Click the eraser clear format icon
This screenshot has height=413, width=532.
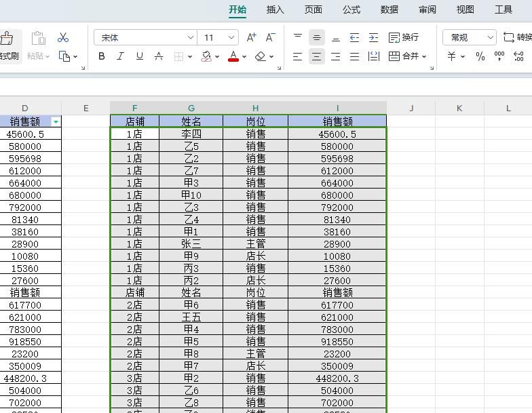point(261,56)
